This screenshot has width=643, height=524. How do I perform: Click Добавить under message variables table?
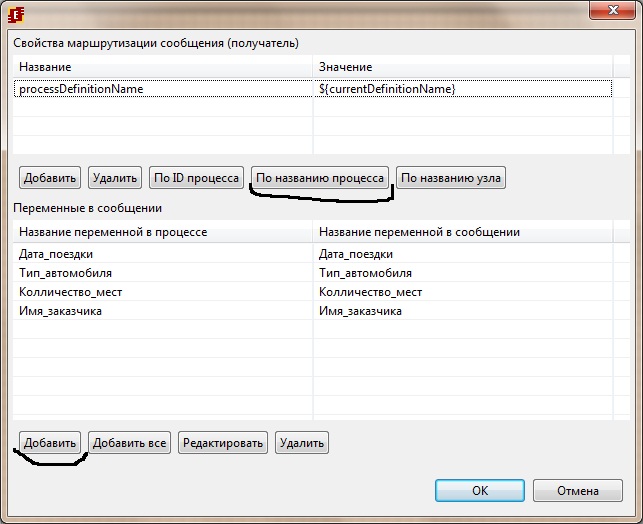point(50,443)
